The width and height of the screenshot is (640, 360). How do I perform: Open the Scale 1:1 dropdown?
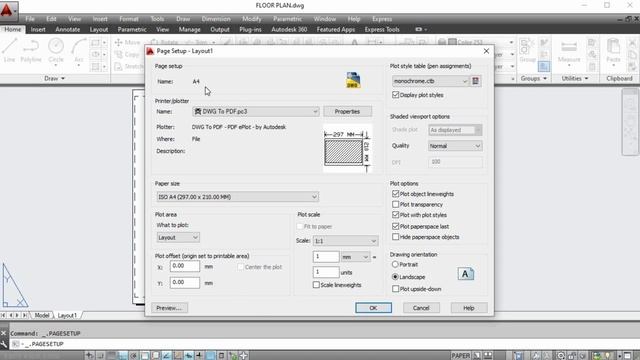(x=345, y=241)
